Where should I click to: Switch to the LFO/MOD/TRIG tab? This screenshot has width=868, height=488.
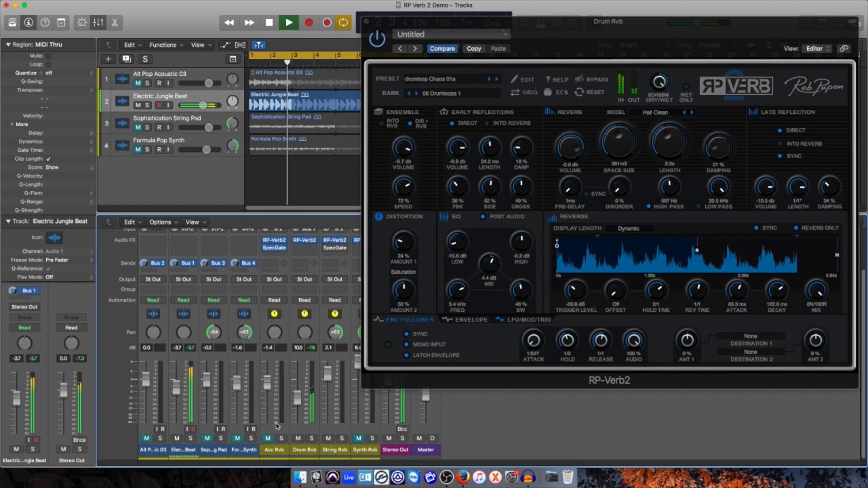tap(524, 320)
